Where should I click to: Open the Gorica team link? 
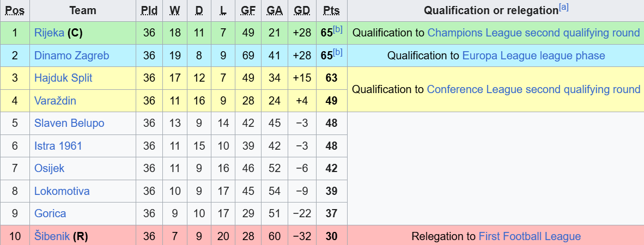coord(50,213)
